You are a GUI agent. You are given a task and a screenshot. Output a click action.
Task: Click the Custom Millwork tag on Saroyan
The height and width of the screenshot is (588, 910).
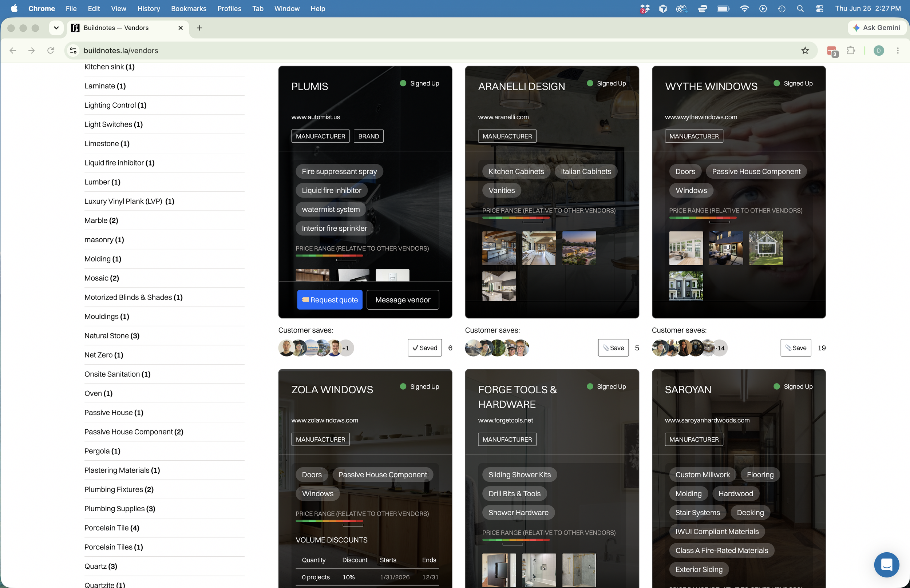[702, 474]
